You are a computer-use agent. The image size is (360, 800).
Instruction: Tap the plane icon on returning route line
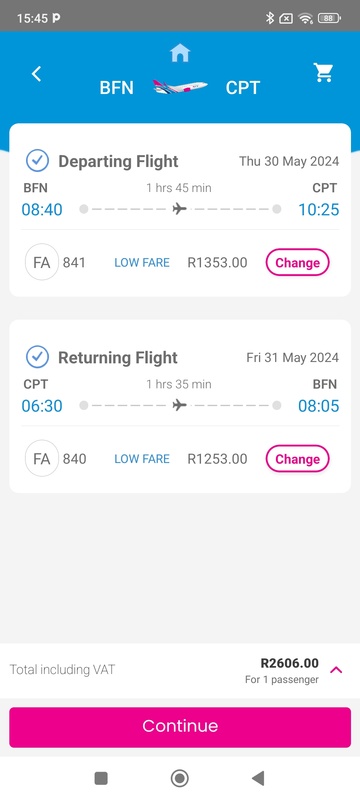point(179,405)
